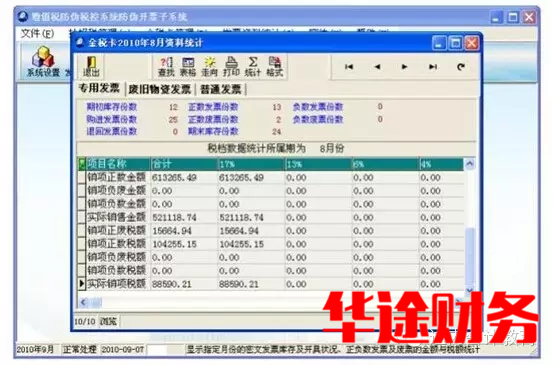Print using the 打印 icon

coord(231,67)
